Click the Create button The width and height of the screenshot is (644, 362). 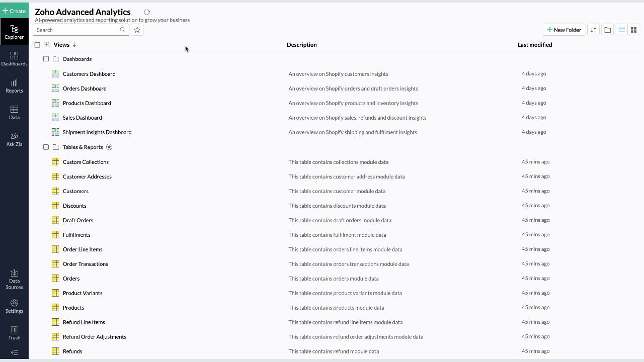coord(14,11)
